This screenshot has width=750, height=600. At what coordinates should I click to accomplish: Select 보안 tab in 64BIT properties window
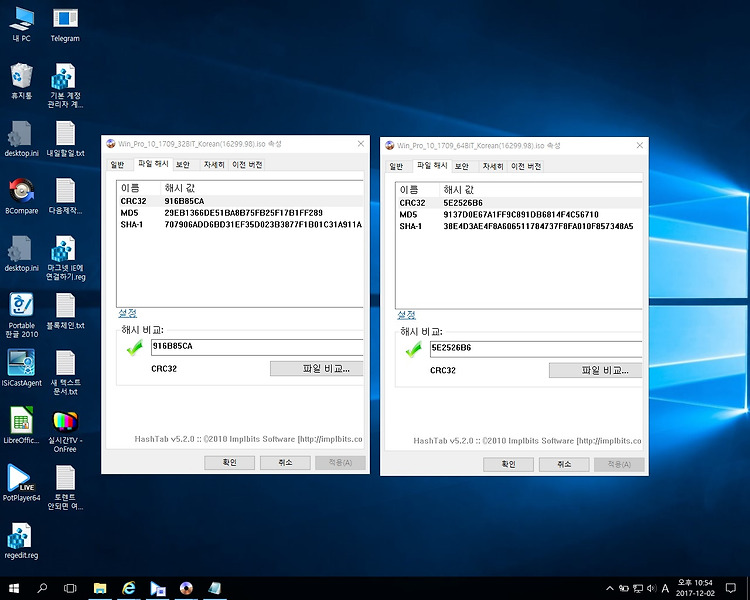click(x=462, y=167)
